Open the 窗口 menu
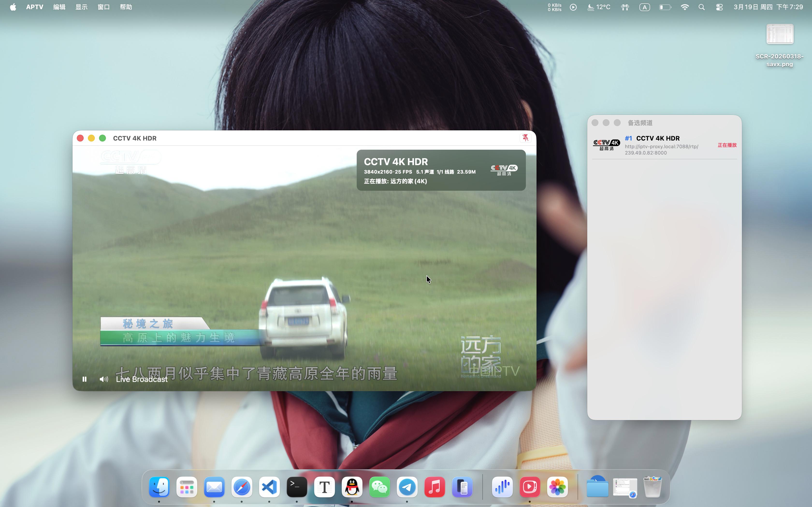812x507 pixels. 103,7
